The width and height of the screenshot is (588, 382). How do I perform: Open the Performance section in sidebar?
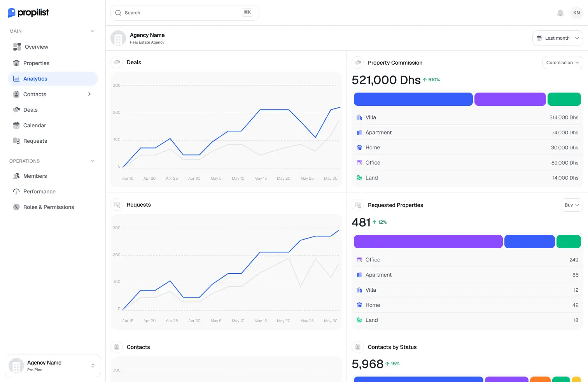click(x=40, y=191)
